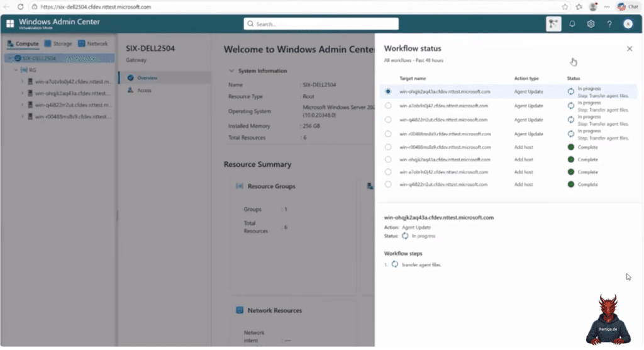The height and width of the screenshot is (350, 644).
Task: Select radio for win-r00488ms8s9 Agent Update
Action: point(388,133)
